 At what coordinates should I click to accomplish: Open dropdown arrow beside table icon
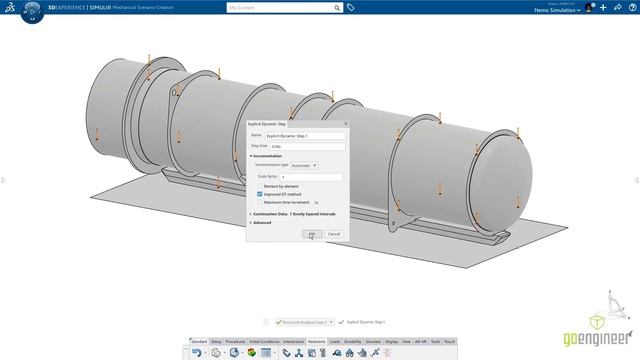274,353
